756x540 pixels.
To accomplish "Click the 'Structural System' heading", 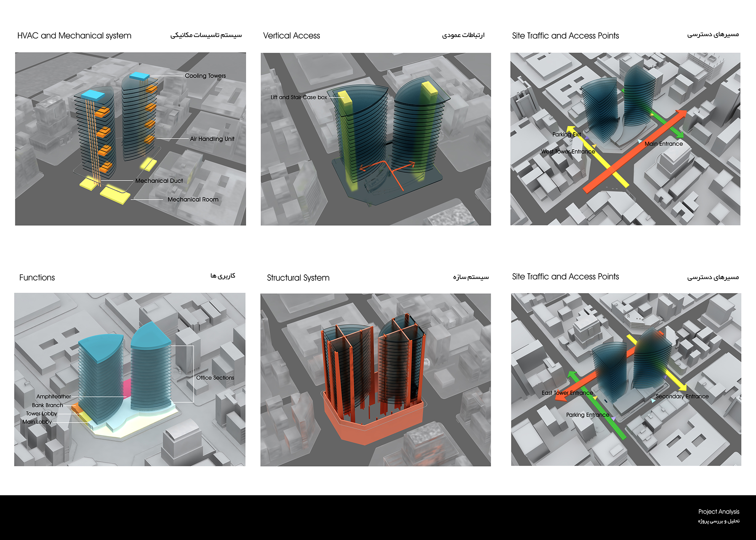I will [298, 278].
